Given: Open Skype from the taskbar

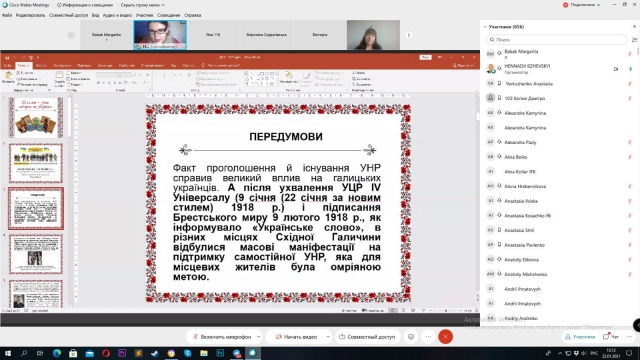Looking at the screenshot, I should [187, 353].
